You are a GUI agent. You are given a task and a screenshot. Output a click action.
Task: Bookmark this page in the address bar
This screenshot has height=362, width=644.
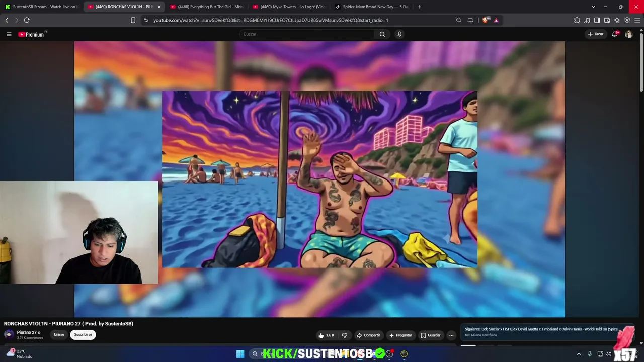(x=133, y=20)
